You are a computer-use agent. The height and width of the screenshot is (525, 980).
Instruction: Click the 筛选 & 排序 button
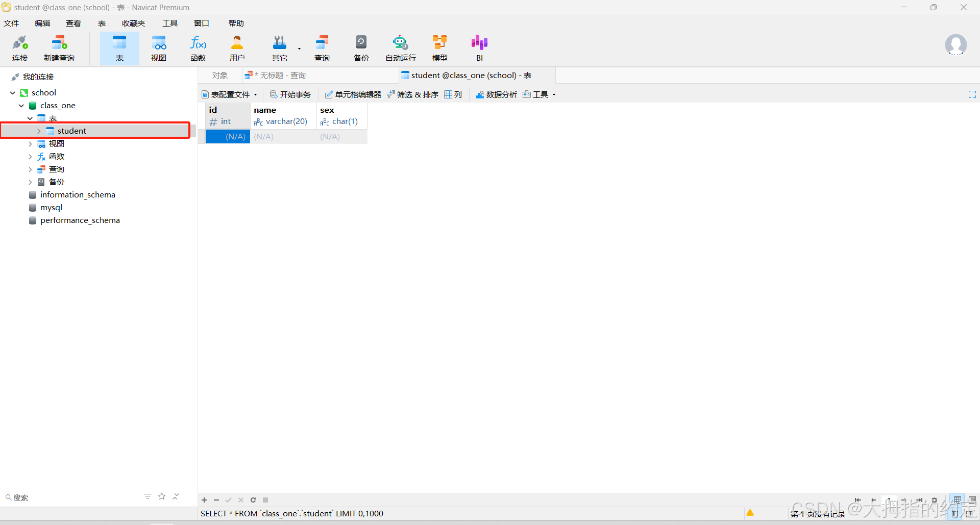pos(412,94)
